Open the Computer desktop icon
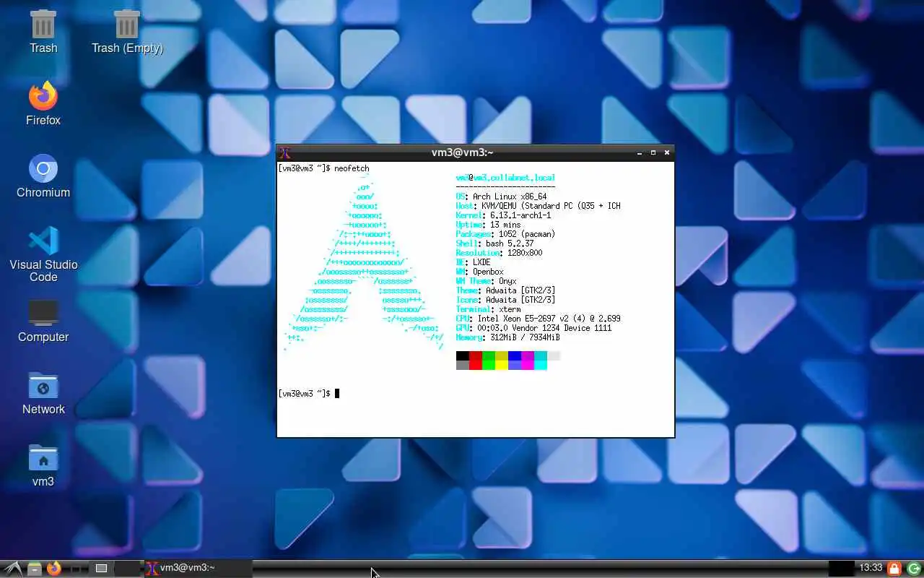Screen dimensions: 924x578 [43, 320]
